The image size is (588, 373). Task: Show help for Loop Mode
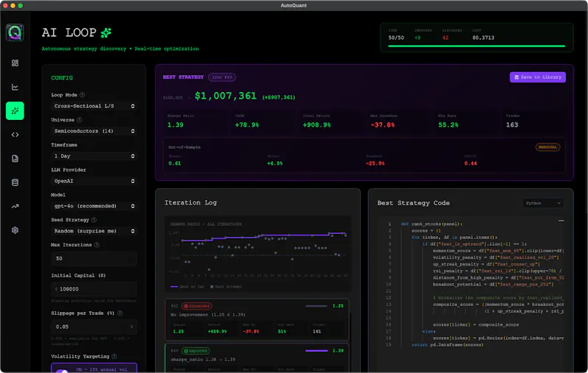pos(82,95)
